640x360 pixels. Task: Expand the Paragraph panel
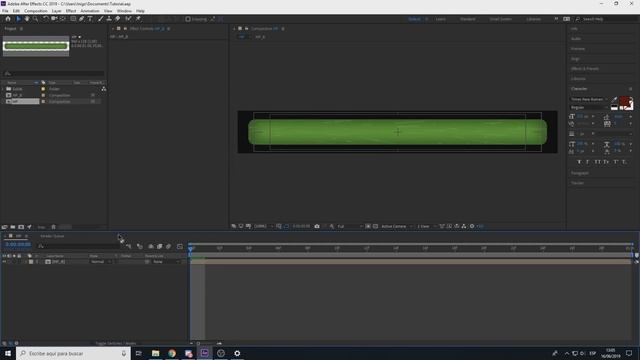point(580,173)
